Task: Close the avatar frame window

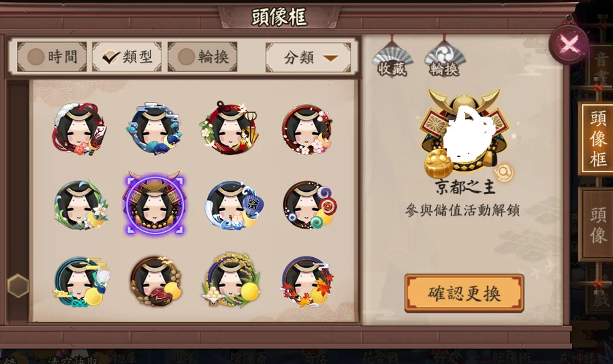Action: pyautogui.click(x=569, y=44)
